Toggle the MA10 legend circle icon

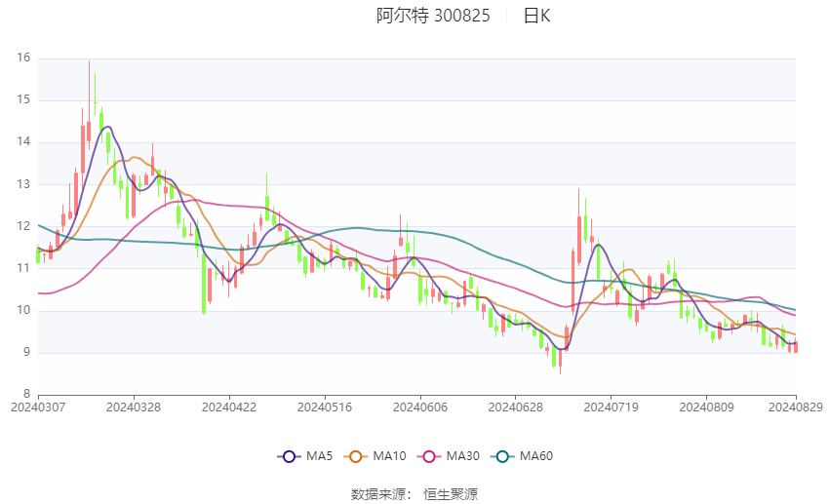[x=356, y=456]
